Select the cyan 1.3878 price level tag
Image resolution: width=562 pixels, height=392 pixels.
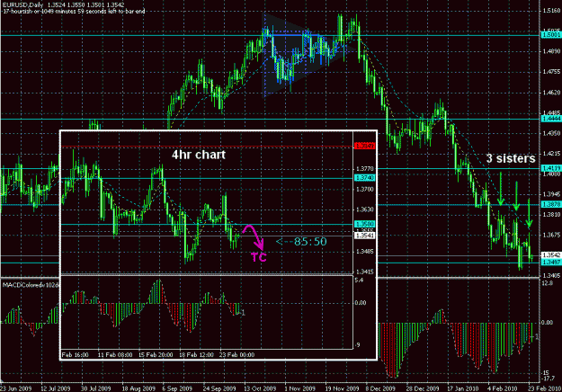(x=551, y=205)
